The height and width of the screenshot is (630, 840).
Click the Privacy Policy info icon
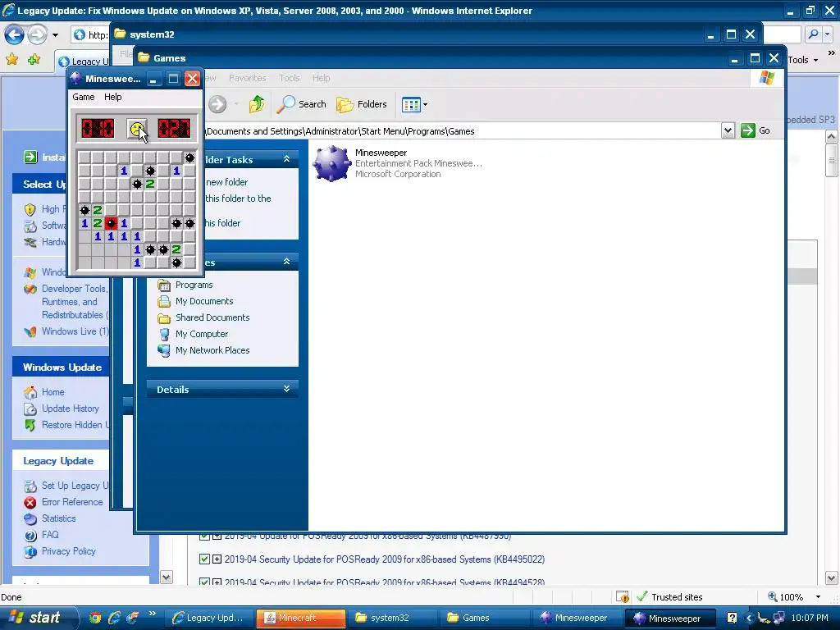tap(30, 551)
